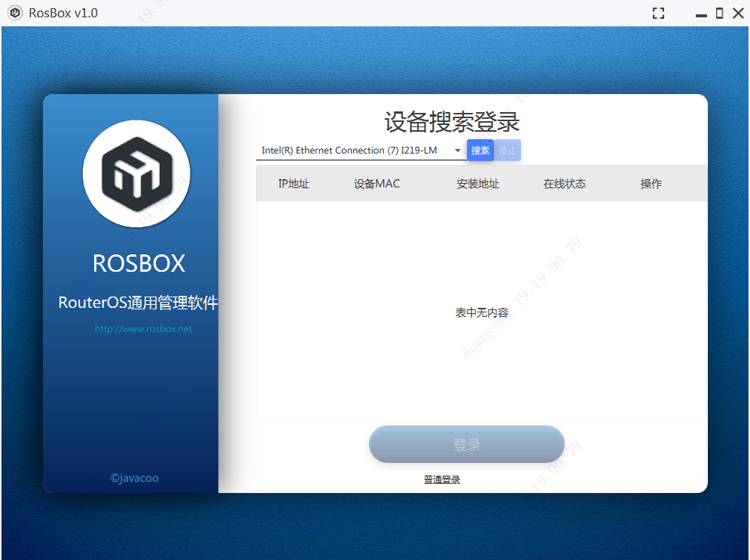Maximize the RosBox window

pyautogui.click(x=719, y=14)
